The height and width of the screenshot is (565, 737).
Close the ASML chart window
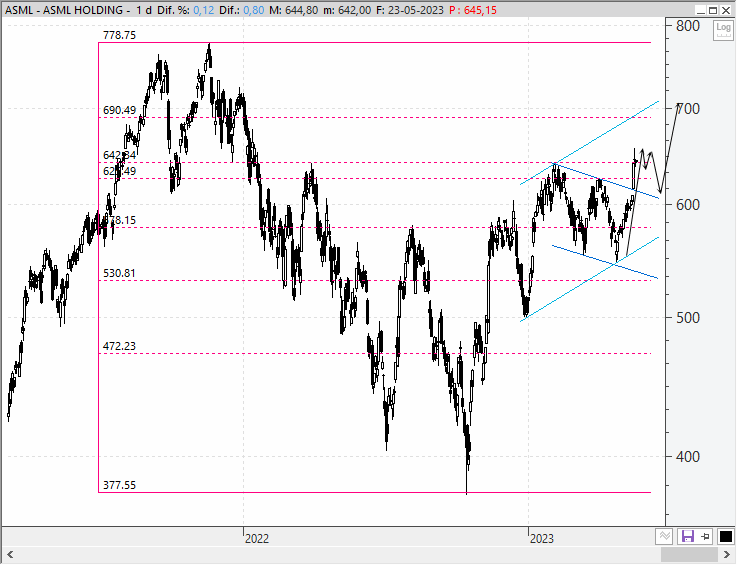(726, 10)
